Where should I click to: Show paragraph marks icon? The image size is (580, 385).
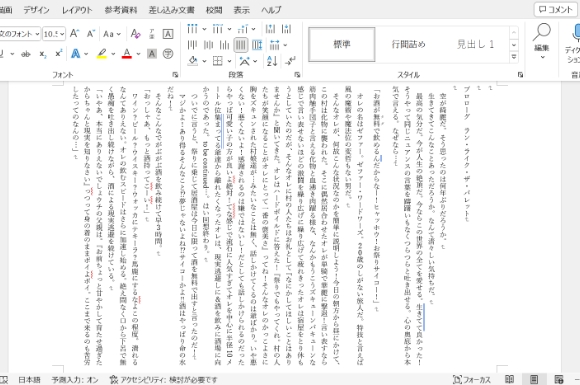tap(290, 61)
